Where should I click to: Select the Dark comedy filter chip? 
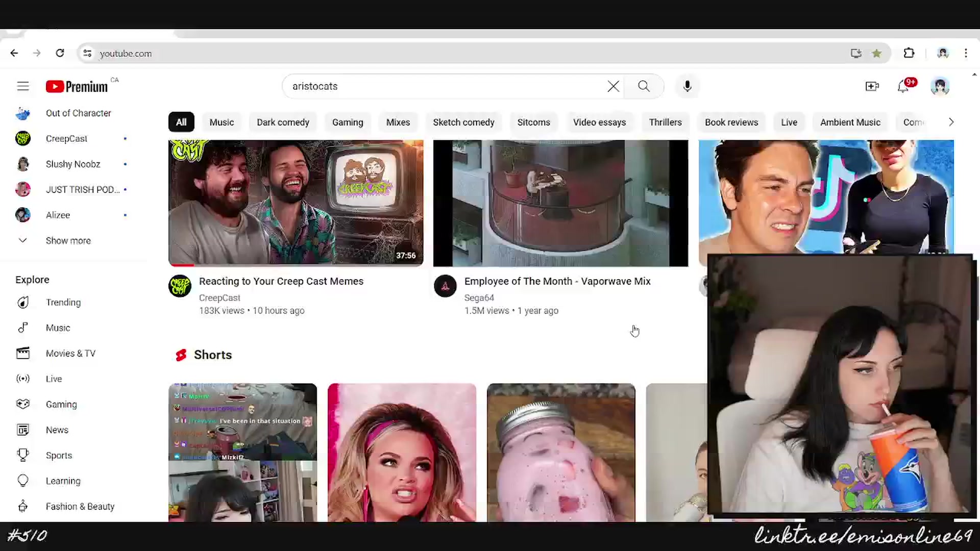pyautogui.click(x=283, y=122)
